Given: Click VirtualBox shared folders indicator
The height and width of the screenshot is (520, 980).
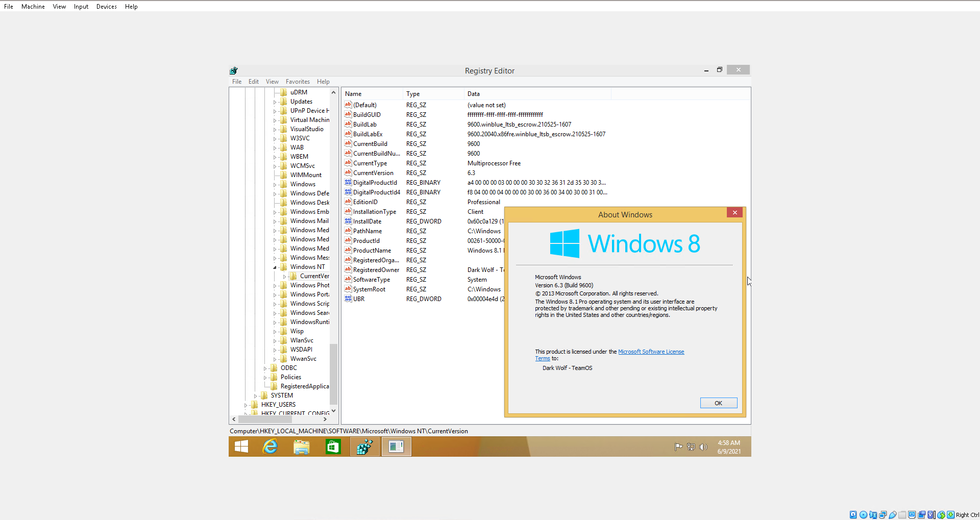Looking at the screenshot, I should click(902, 515).
